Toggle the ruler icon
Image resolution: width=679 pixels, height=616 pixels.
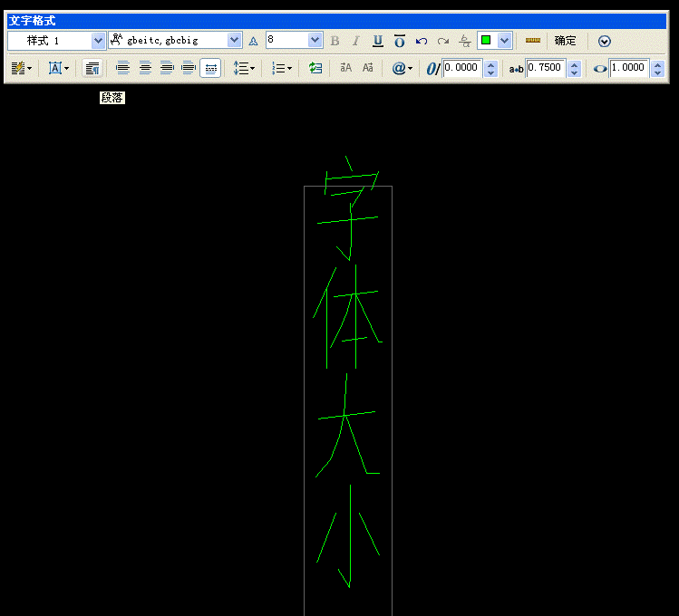(533, 40)
